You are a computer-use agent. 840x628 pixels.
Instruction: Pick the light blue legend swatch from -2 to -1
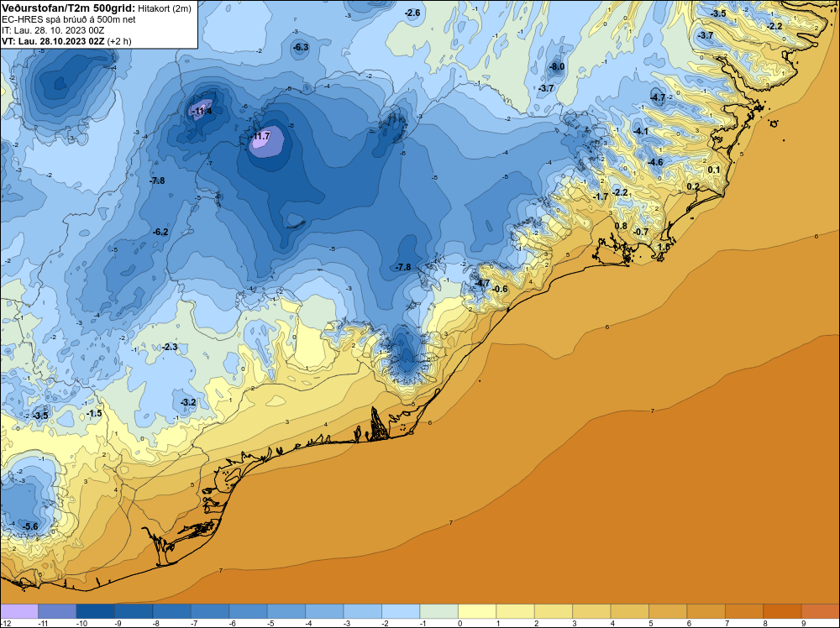(401, 611)
